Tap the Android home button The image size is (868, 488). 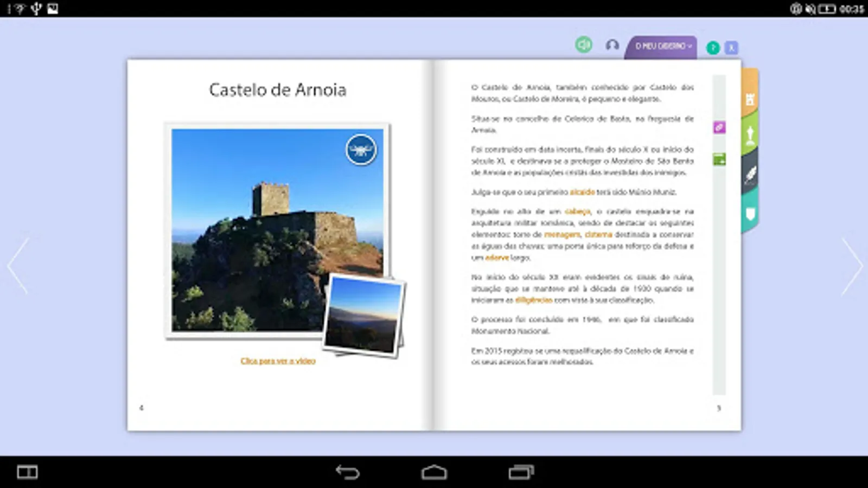tap(434, 472)
